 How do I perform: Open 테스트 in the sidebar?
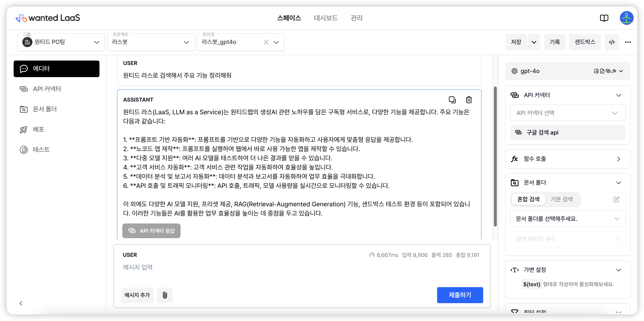click(57, 150)
